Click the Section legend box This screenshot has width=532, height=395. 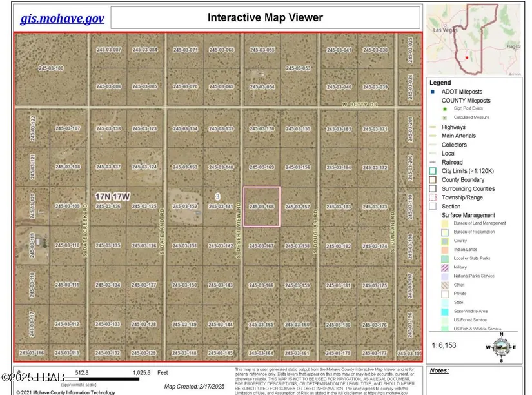coord(433,207)
